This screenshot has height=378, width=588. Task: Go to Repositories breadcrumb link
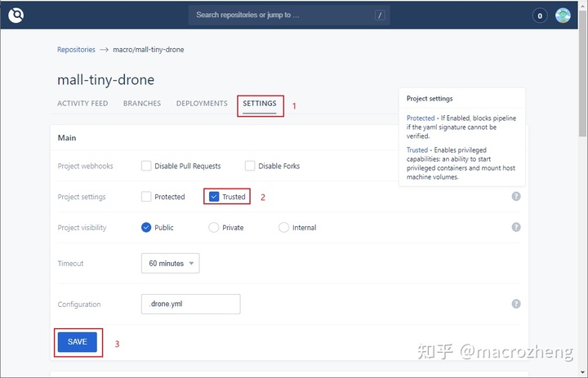coord(76,50)
